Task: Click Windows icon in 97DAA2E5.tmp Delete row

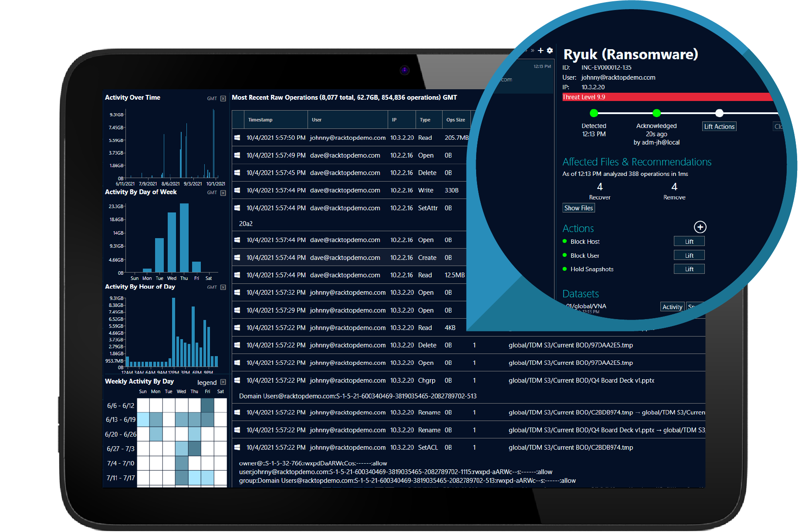Action: pos(237,345)
